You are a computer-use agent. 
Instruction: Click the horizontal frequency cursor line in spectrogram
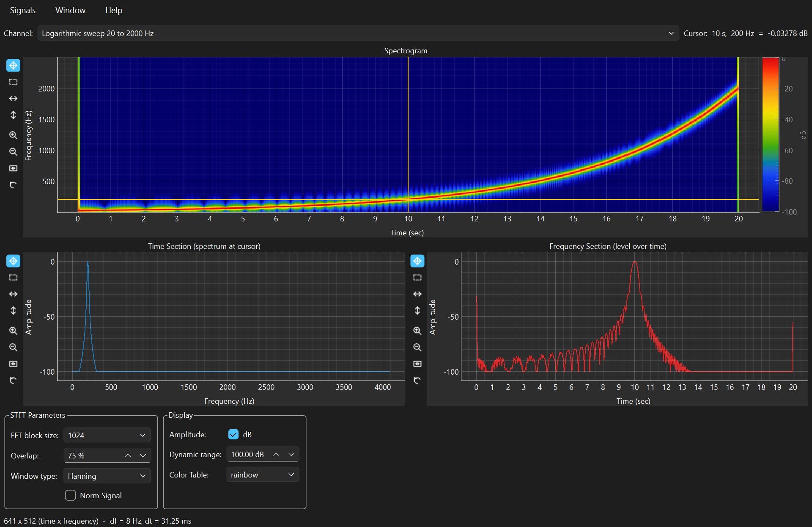pyautogui.click(x=408, y=199)
